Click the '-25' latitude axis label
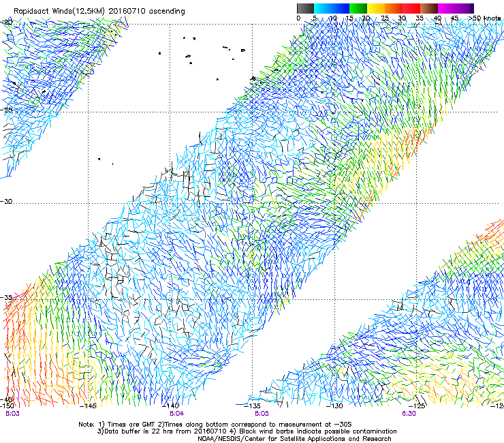Screen dimensions: 504x443 point(6,110)
